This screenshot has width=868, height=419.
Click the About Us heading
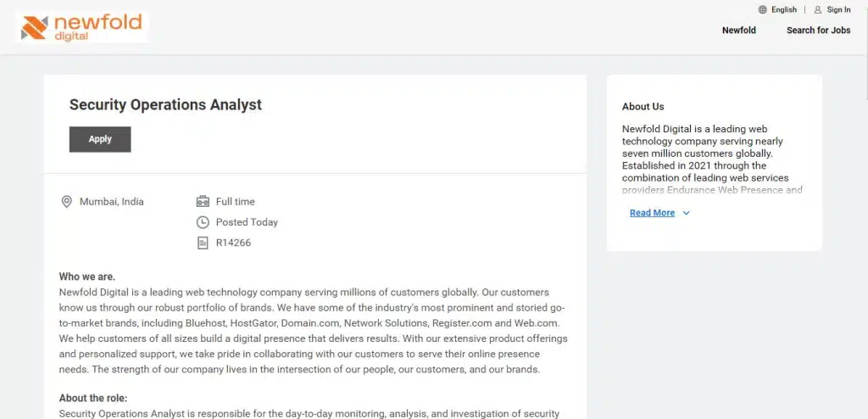click(643, 106)
